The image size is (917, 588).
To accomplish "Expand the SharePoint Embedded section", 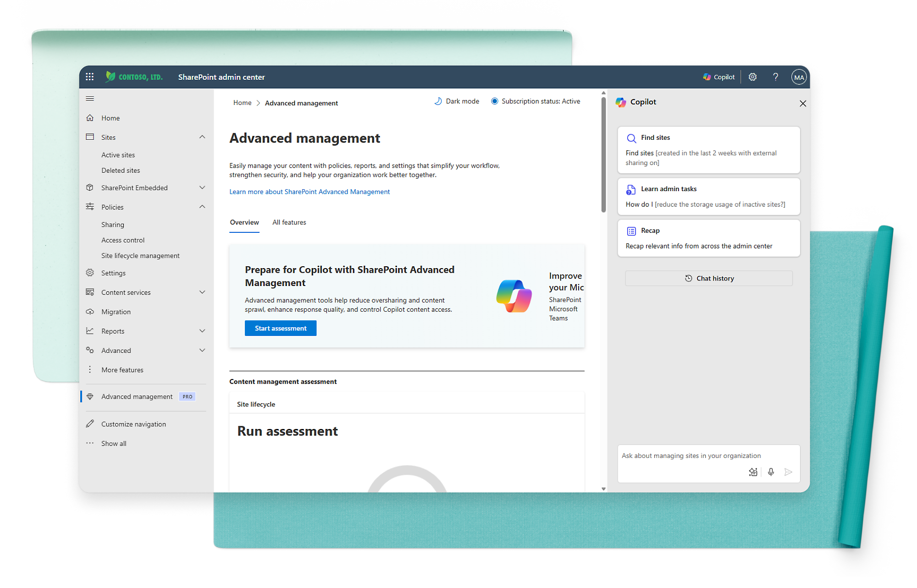I will pyautogui.click(x=202, y=187).
